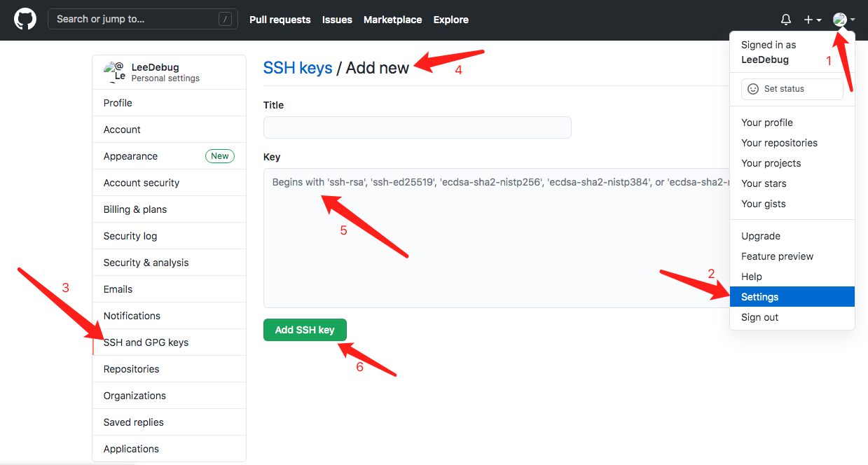868x465 pixels.
Task: Select Feature preview in the user menu
Action: [792, 256]
